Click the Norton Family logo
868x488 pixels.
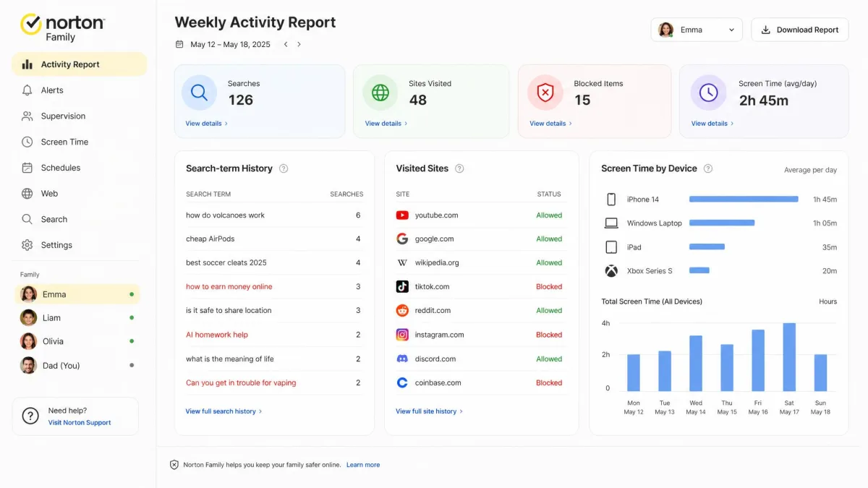click(x=62, y=27)
